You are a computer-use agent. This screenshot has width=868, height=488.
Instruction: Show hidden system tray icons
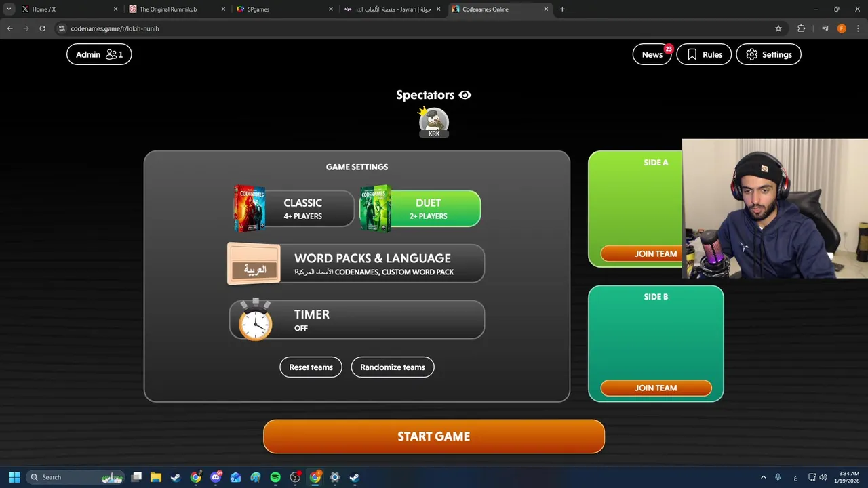coord(763,477)
